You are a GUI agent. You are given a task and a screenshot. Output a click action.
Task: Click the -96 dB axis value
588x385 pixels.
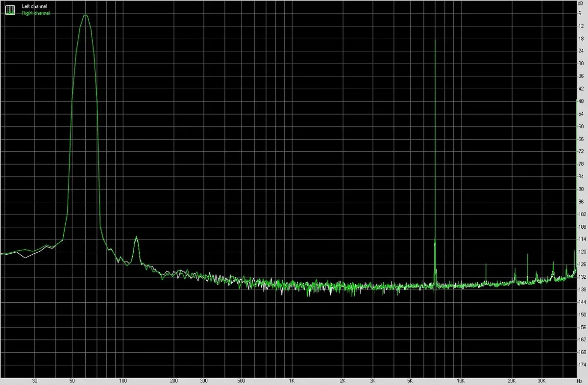581,202
